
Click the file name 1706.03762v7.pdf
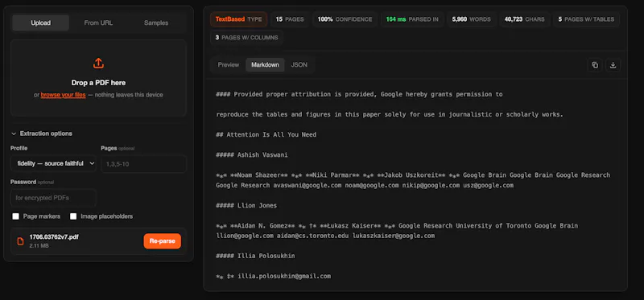coord(54,237)
